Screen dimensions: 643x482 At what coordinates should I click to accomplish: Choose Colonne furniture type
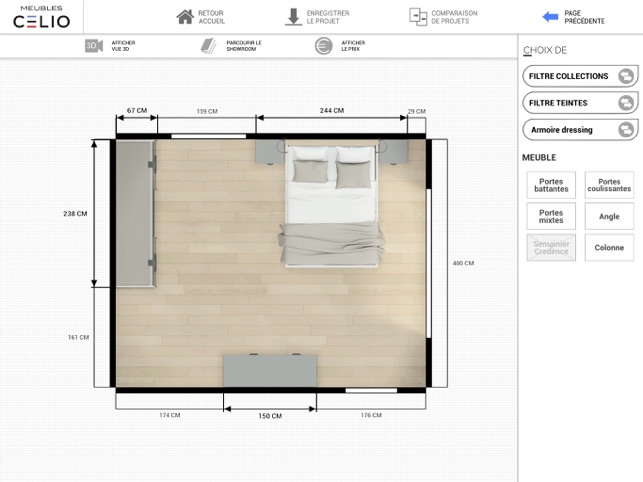click(x=609, y=247)
